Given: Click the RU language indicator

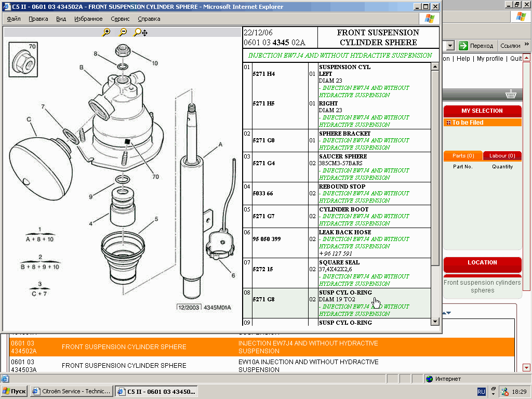Looking at the screenshot, I should click(x=481, y=392).
